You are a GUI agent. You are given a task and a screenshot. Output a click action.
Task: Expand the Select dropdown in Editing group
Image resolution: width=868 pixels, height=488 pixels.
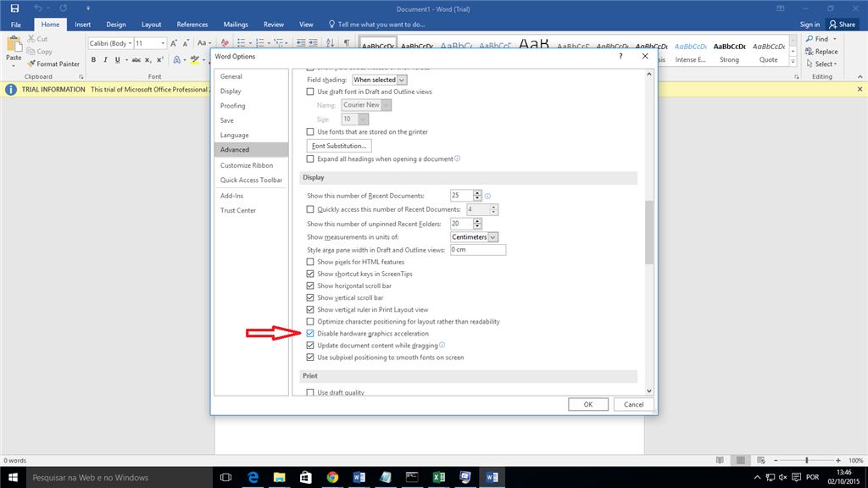822,64
